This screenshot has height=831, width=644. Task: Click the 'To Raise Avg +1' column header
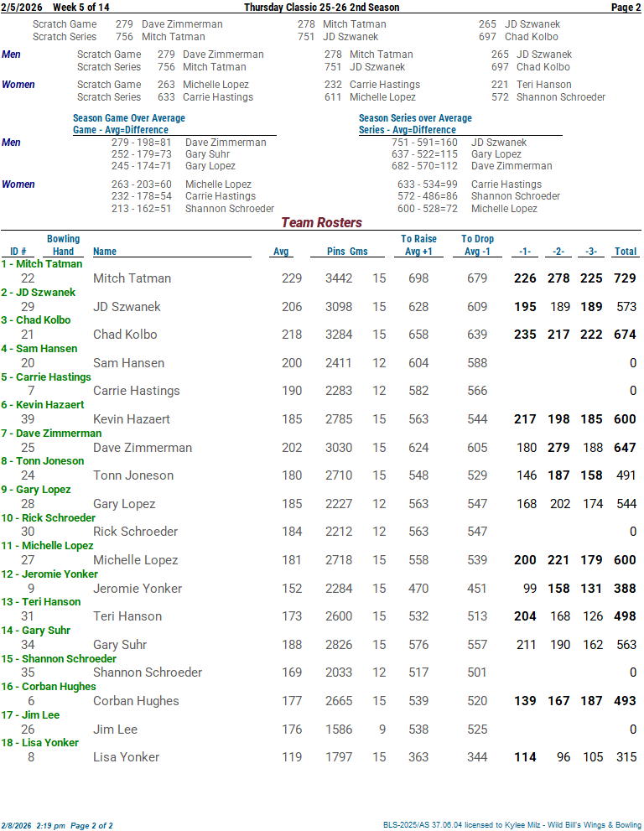coord(418,246)
